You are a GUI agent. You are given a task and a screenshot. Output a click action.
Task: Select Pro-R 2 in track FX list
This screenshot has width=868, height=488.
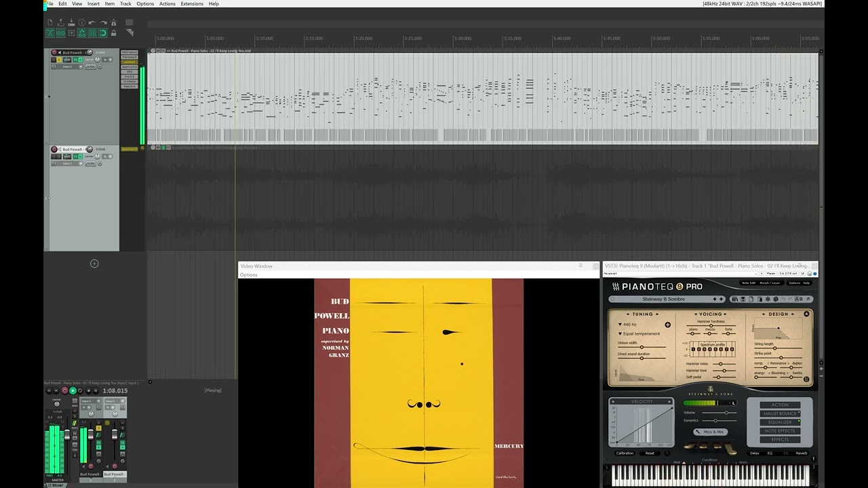tap(129, 77)
